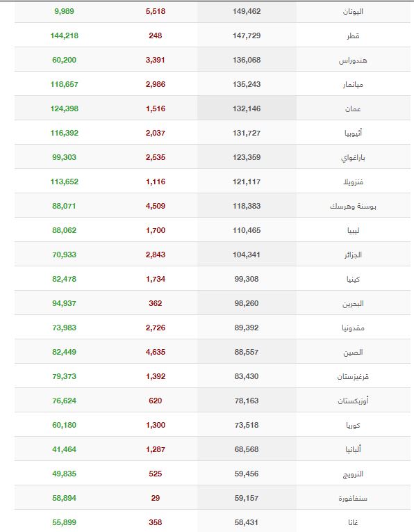Click the country name قطر
414x532 pixels.
[353, 36]
